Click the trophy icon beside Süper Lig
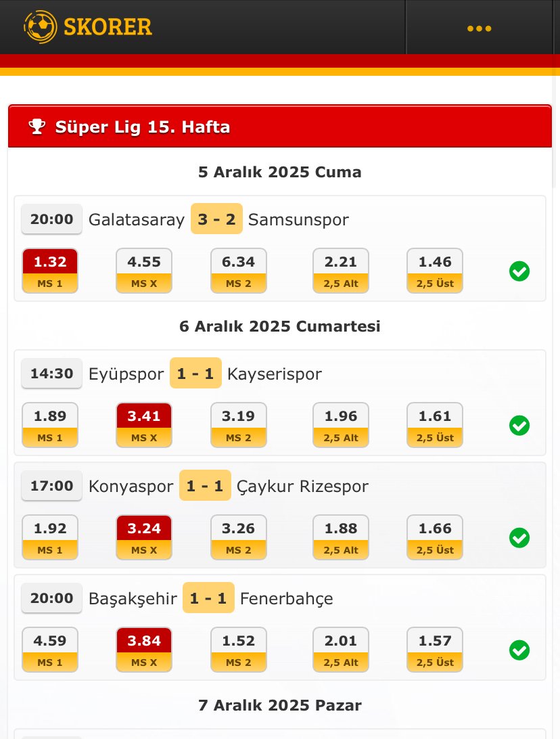This screenshot has height=739, width=560. [x=37, y=127]
